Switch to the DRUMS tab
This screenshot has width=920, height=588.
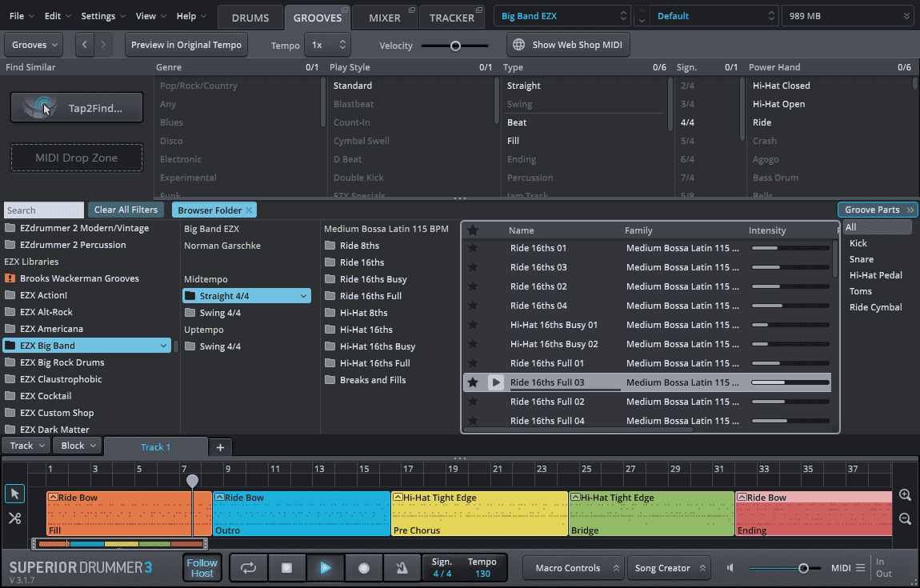pyautogui.click(x=250, y=18)
